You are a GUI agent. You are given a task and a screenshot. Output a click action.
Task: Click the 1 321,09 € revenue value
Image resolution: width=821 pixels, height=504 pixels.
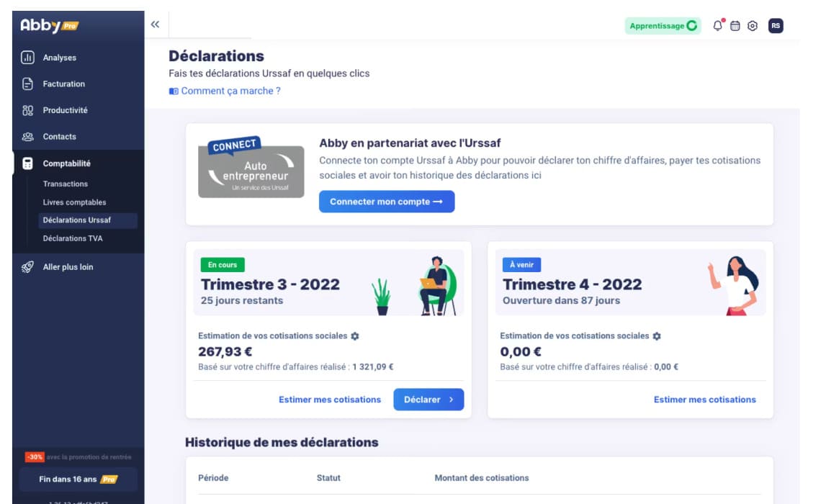(373, 367)
